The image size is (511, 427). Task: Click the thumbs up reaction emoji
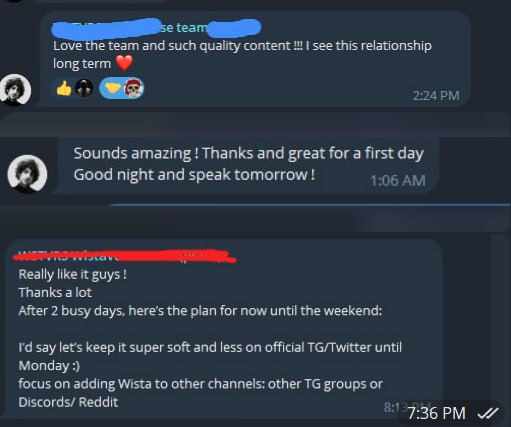pyautogui.click(x=64, y=89)
